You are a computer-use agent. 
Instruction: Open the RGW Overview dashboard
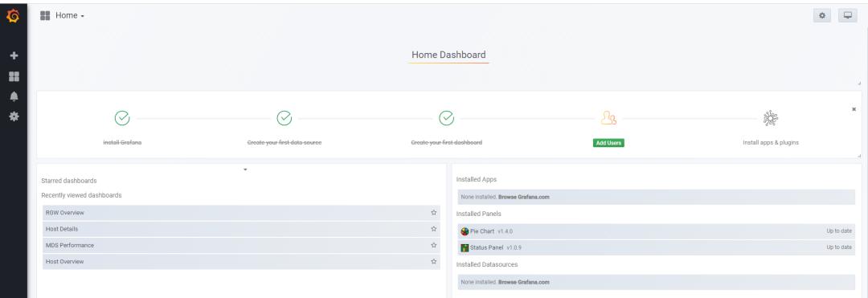click(x=241, y=213)
